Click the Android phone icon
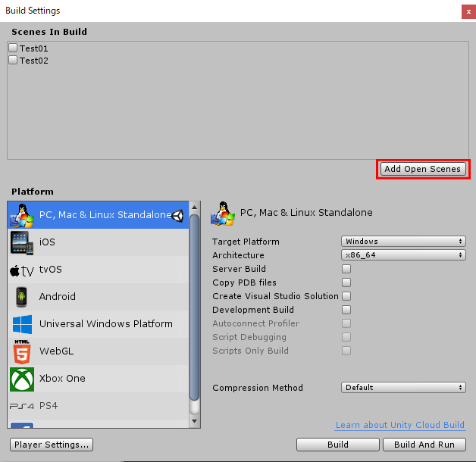This screenshot has height=462, width=476. (21, 297)
